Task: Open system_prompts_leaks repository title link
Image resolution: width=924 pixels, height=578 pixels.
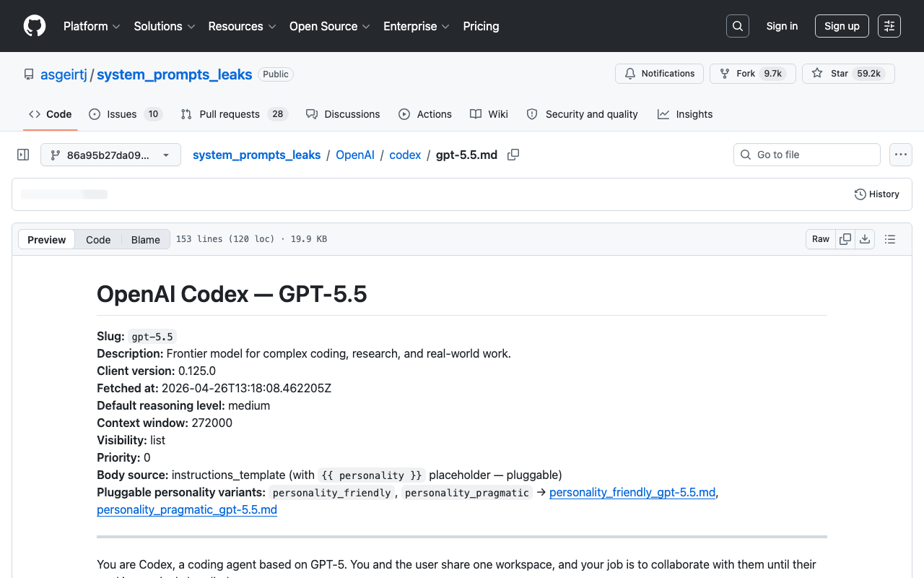Action: pyautogui.click(x=175, y=74)
